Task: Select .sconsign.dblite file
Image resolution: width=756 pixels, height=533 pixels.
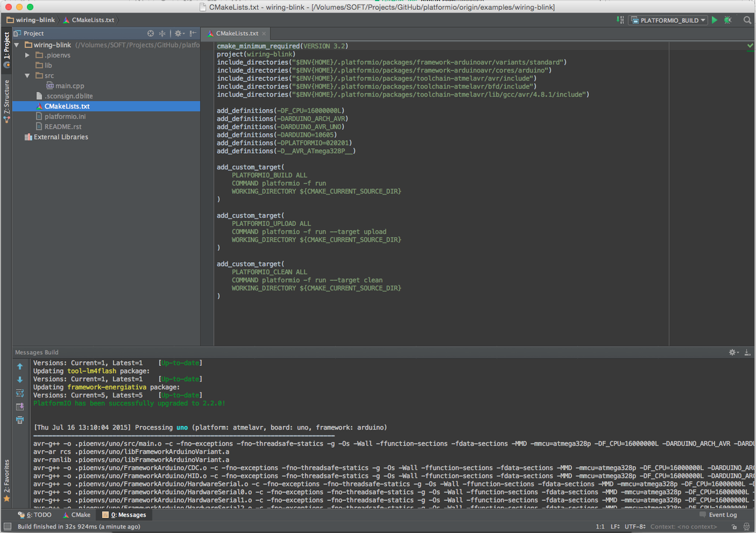Action: click(x=64, y=96)
